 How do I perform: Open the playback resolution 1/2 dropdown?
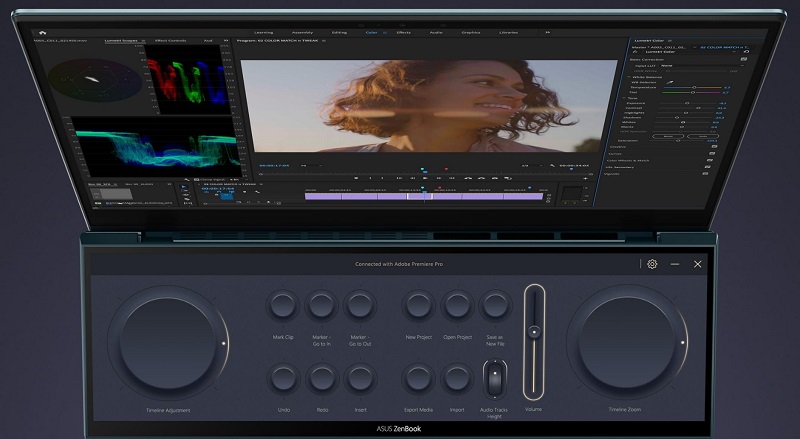tap(531, 165)
